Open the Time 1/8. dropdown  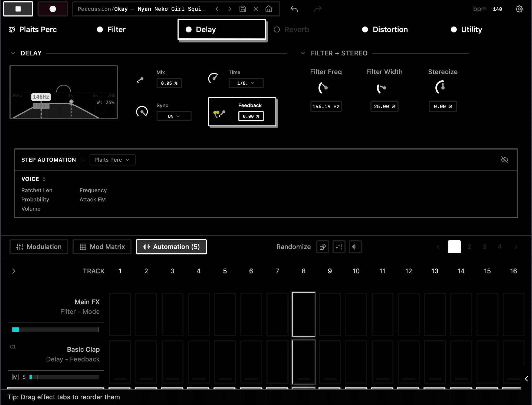click(x=246, y=83)
